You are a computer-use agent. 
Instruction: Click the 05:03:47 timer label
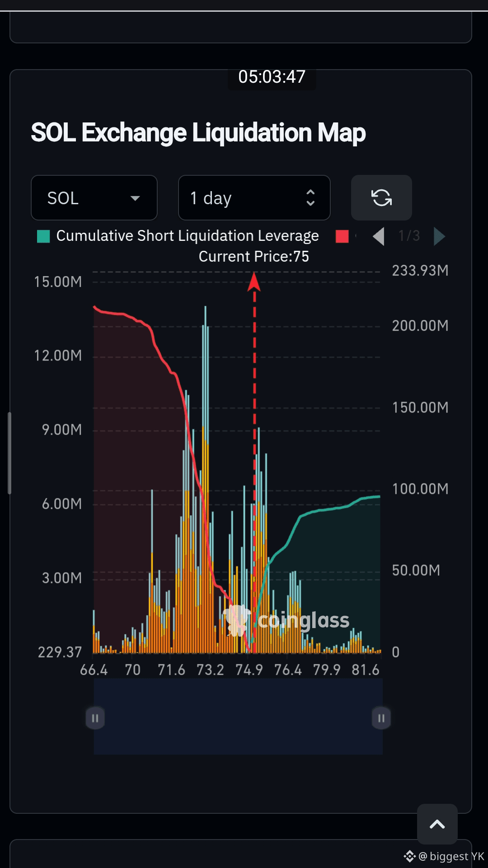pyautogui.click(x=272, y=77)
